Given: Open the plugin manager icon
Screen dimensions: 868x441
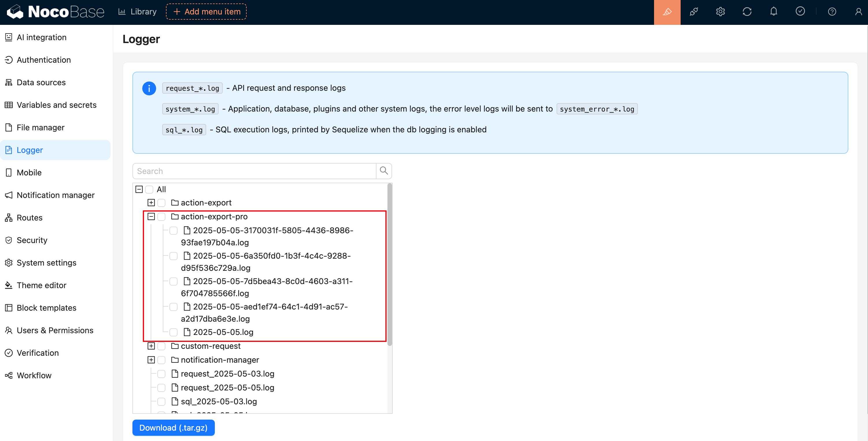Looking at the screenshot, I should pyautogui.click(x=693, y=12).
